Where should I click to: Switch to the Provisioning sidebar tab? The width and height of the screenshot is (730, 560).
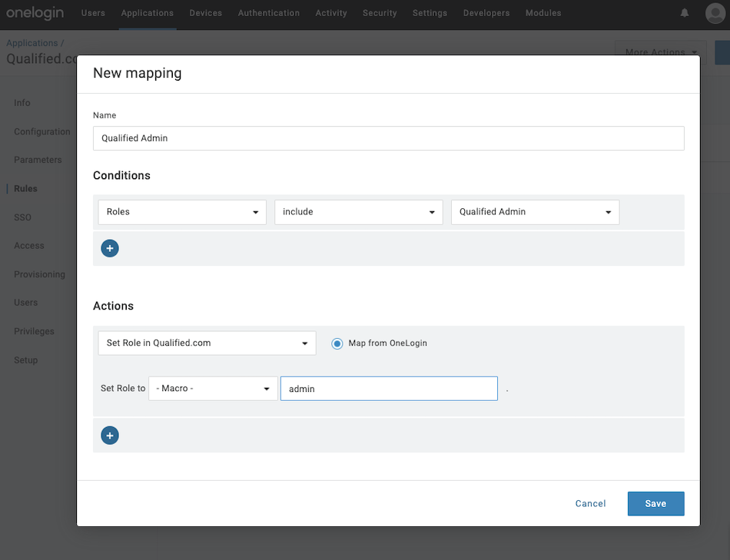tap(39, 275)
